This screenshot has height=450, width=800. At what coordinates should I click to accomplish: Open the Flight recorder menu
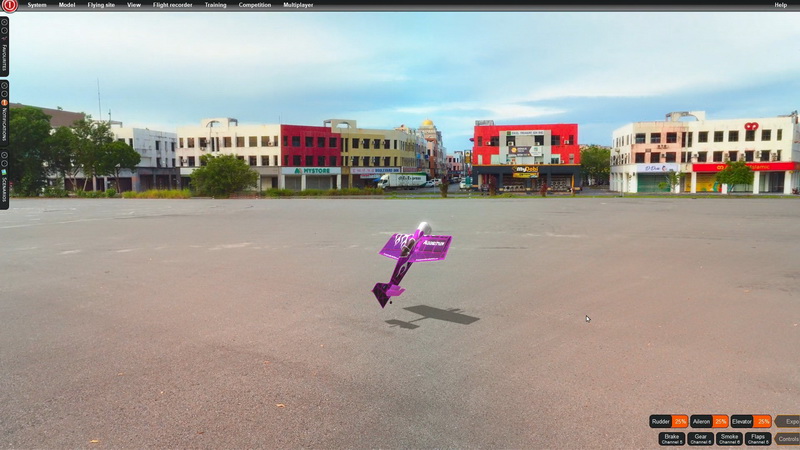tap(172, 5)
